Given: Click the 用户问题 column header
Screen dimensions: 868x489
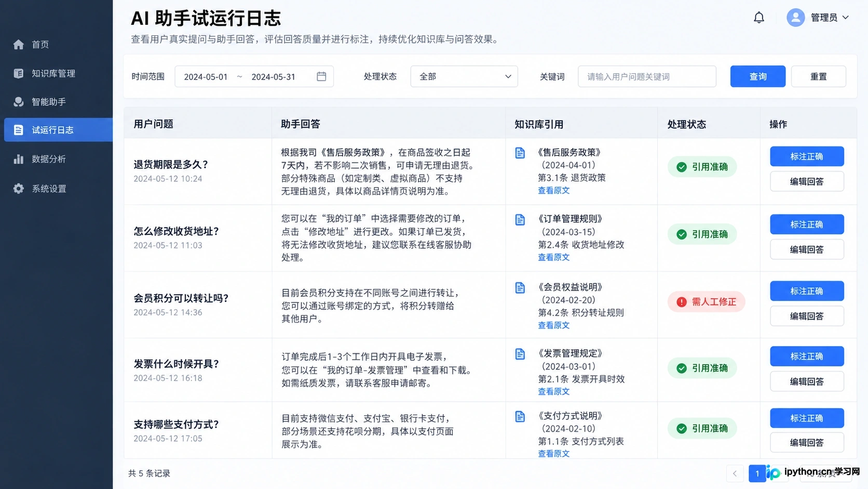Looking at the screenshot, I should tap(153, 124).
